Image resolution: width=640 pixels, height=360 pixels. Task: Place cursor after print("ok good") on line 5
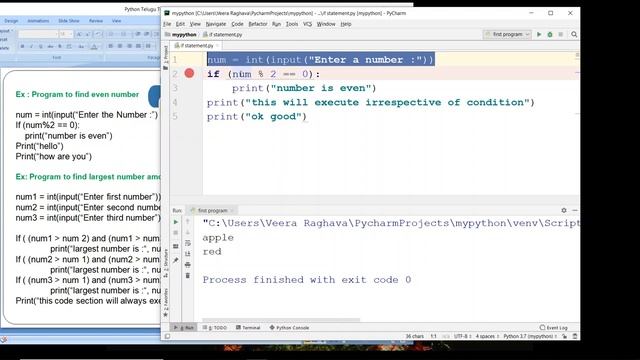[307, 117]
